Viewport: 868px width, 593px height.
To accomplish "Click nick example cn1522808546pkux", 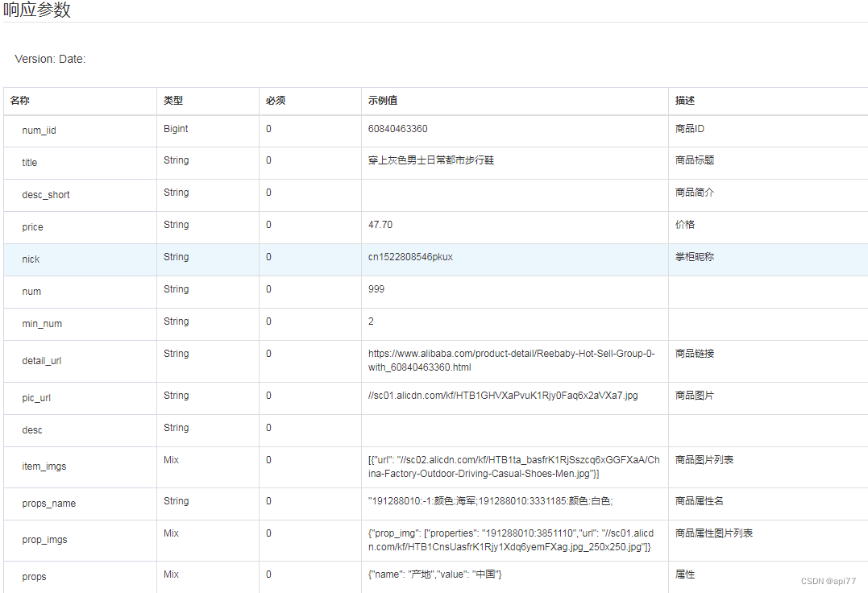I will pyautogui.click(x=410, y=257).
